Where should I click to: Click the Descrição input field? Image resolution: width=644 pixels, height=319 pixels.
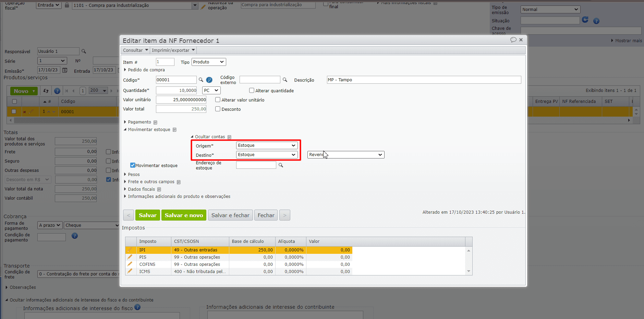423,80
